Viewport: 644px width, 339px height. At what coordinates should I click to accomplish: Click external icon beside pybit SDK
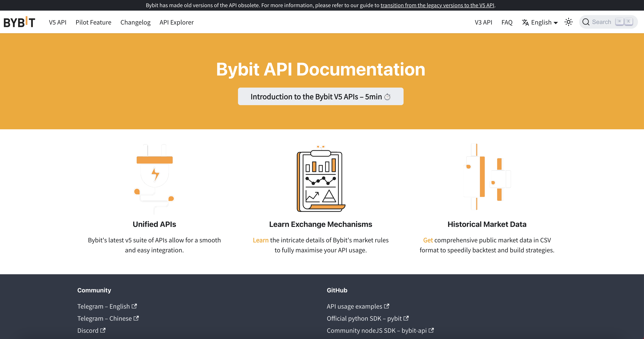[x=406, y=318]
